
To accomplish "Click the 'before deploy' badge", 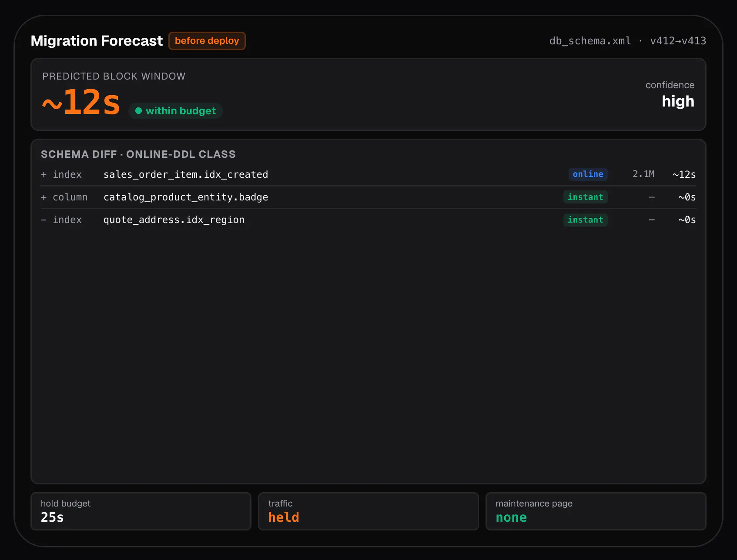I will pyautogui.click(x=207, y=41).
